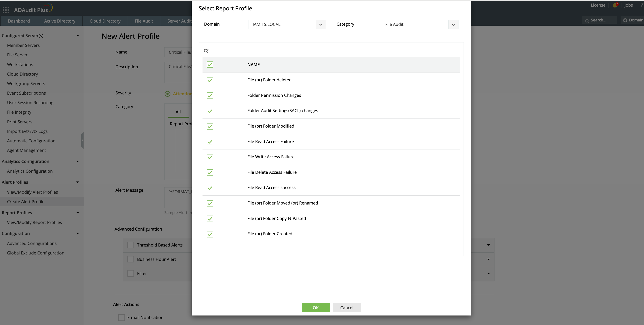Click the Domain settings gear icon
Image resolution: width=644 pixels, height=325 pixels.
click(x=625, y=20)
